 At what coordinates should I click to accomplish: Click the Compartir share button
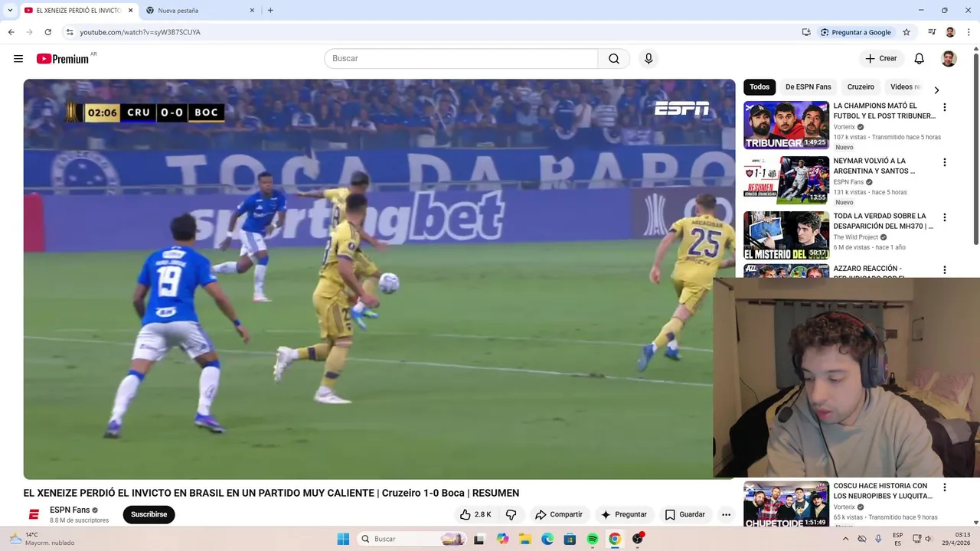click(x=559, y=514)
